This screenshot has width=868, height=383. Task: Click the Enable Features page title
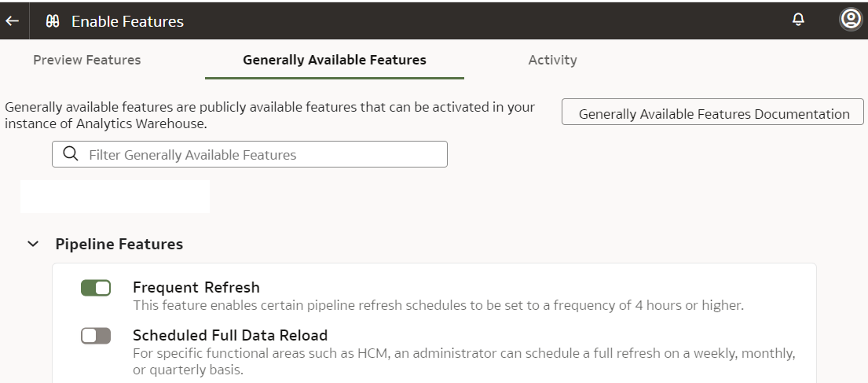(x=127, y=22)
